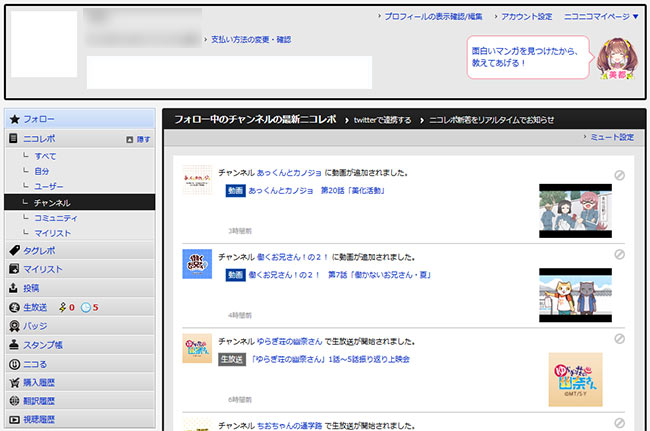Click the 働くお兄さん channel avatar
650x431 pixels.
point(197,264)
